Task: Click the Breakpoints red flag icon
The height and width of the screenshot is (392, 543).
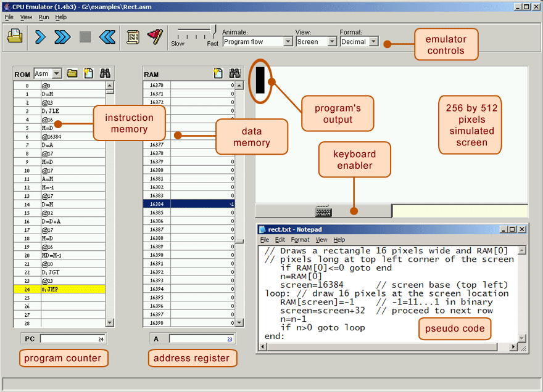Action: pos(154,38)
